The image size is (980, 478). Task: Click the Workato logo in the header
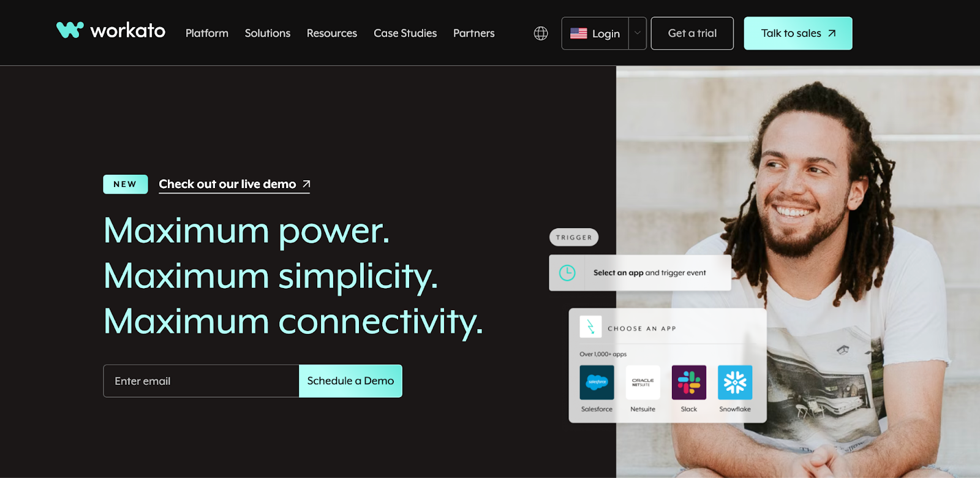click(111, 30)
